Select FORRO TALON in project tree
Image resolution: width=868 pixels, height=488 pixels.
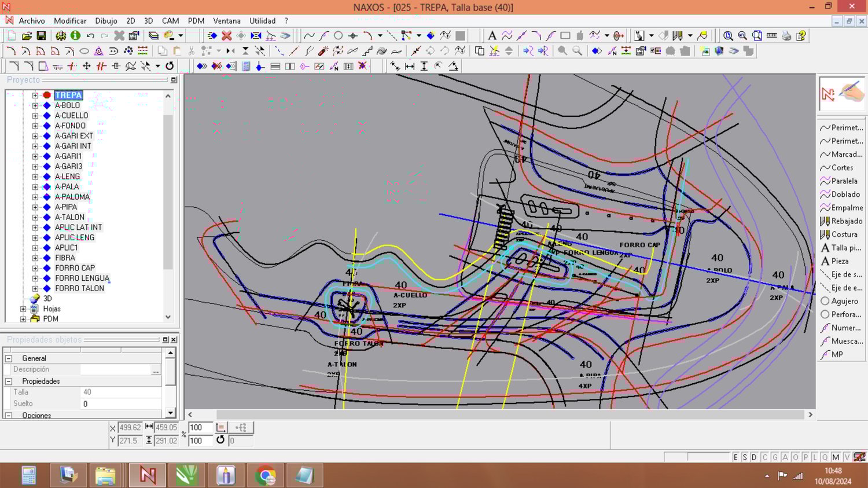(79, 288)
